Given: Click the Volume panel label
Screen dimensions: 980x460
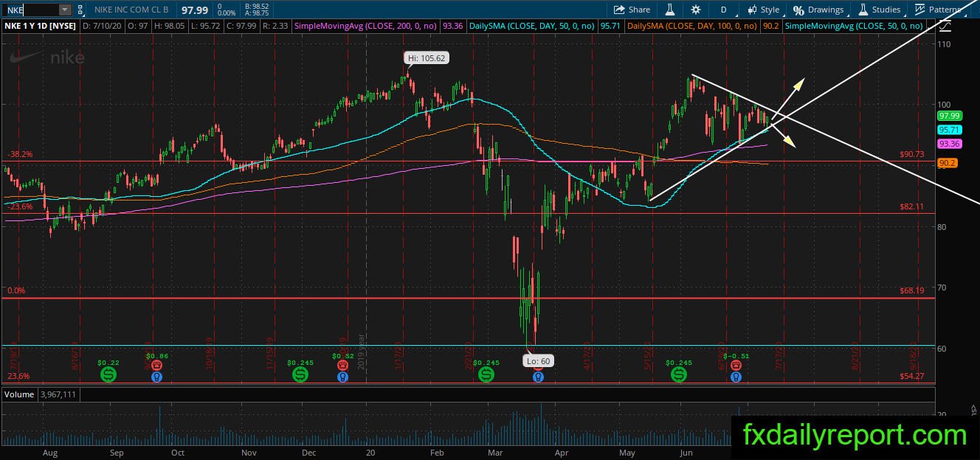Looking at the screenshot, I should 19,394.
